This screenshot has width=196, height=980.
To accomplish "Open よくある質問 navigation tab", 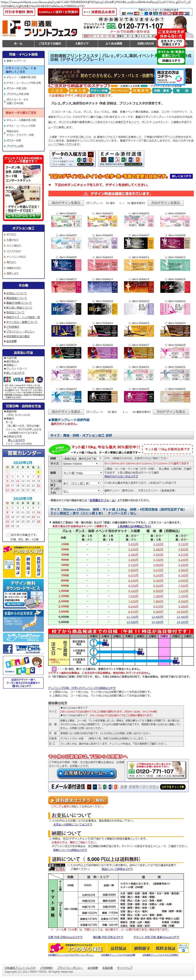I will click(114, 43).
